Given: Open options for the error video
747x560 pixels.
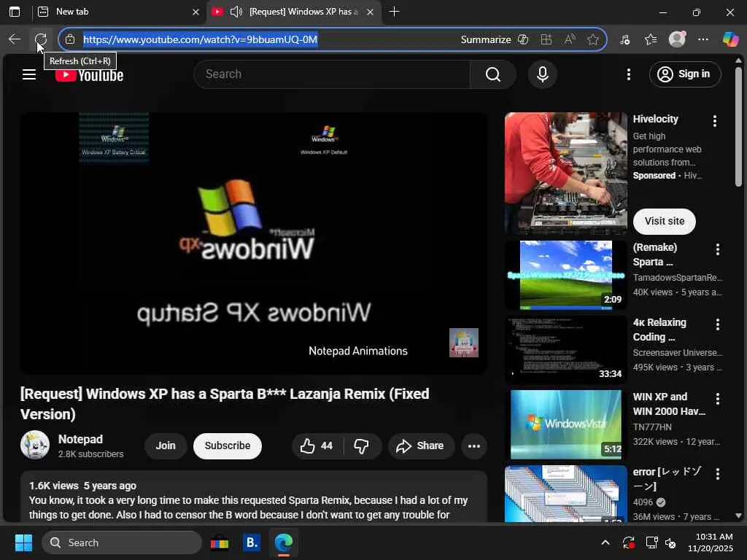Looking at the screenshot, I should click(718, 473).
